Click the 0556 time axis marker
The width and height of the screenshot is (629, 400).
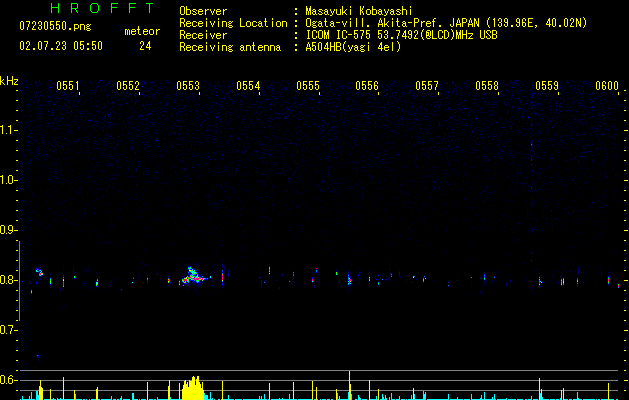click(367, 85)
